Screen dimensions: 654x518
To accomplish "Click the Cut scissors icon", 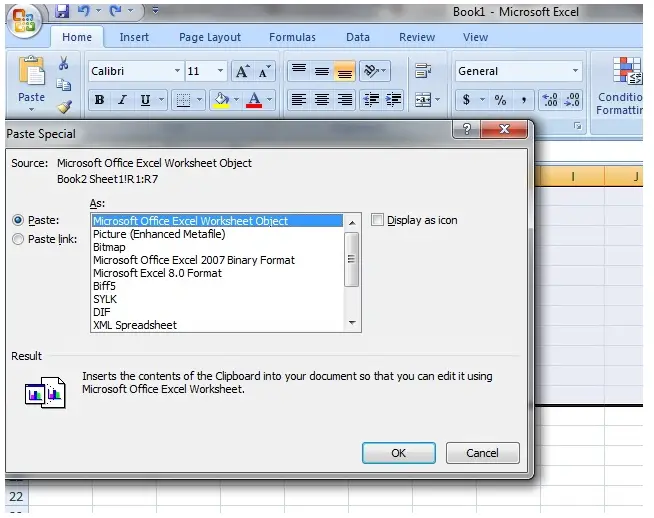I will point(63,63).
